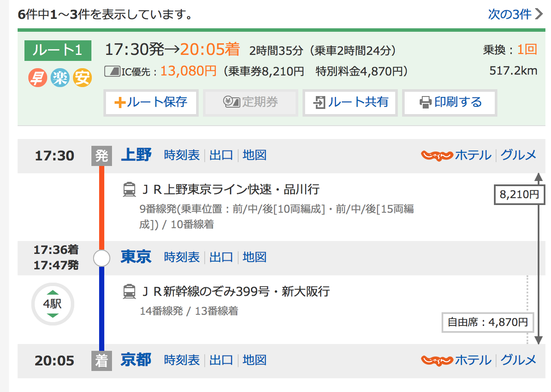The image size is (551, 392).
Task: Click the 東京 transfer circle marker
Action: (102, 258)
